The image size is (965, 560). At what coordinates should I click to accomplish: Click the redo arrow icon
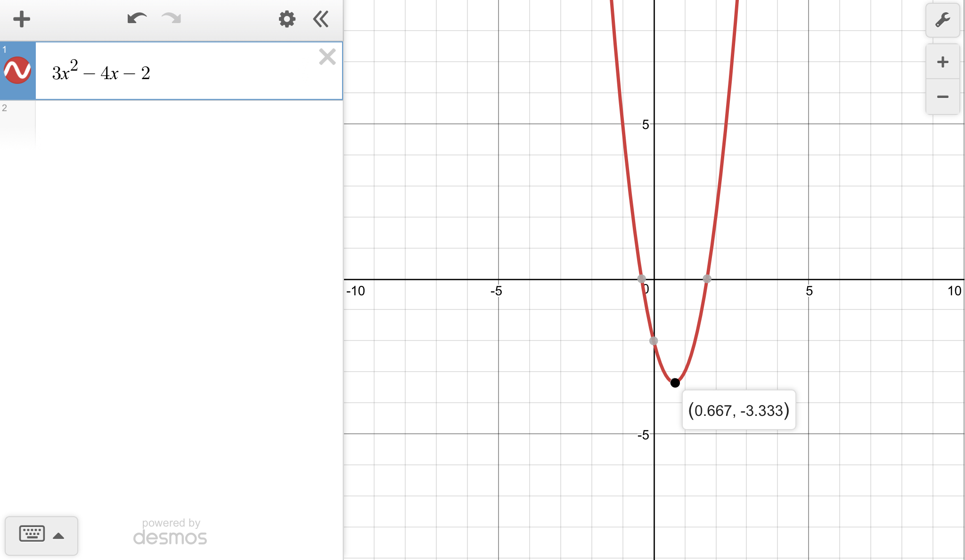[172, 19]
